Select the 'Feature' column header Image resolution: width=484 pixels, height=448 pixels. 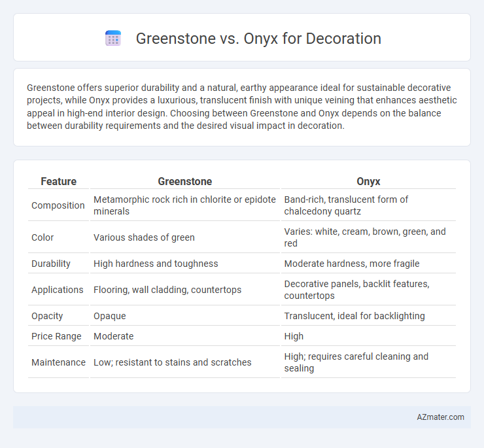[59, 181]
